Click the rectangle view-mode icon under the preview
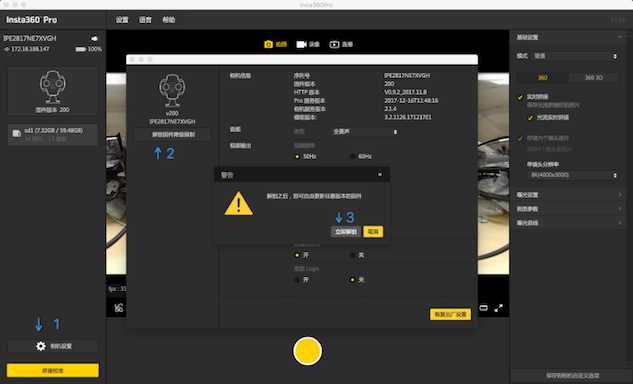633x384 pixels. 483,308
